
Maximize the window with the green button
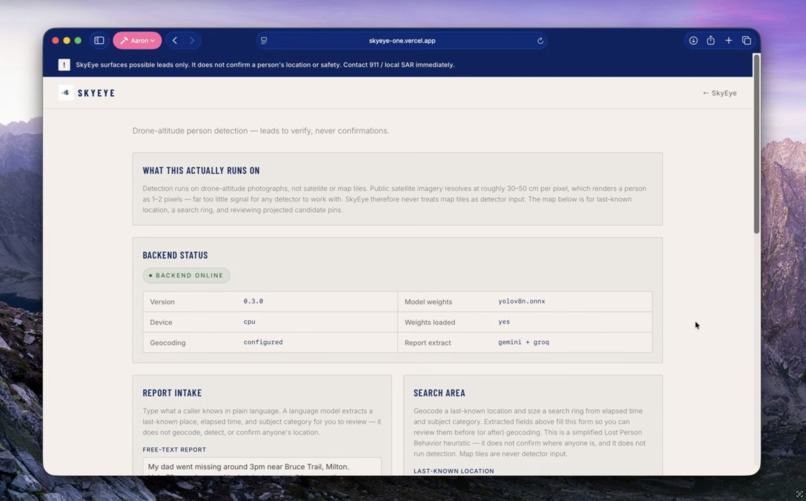(x=78, y=41)
